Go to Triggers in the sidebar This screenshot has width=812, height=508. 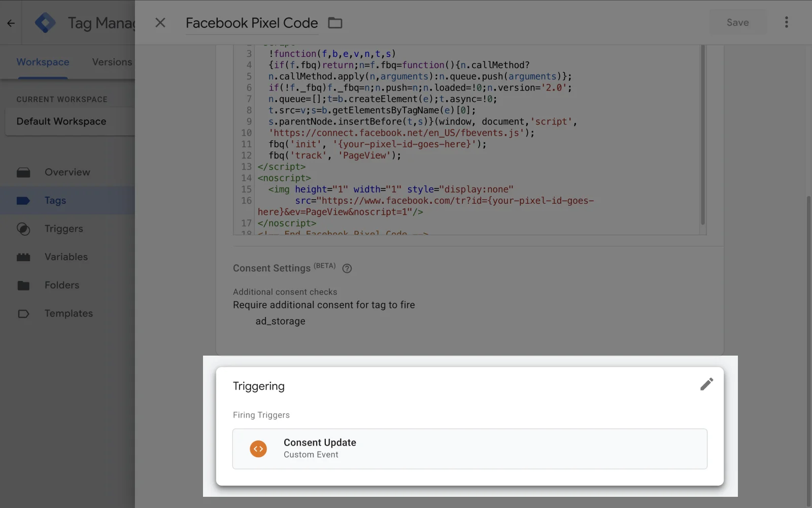coord(63,229)
